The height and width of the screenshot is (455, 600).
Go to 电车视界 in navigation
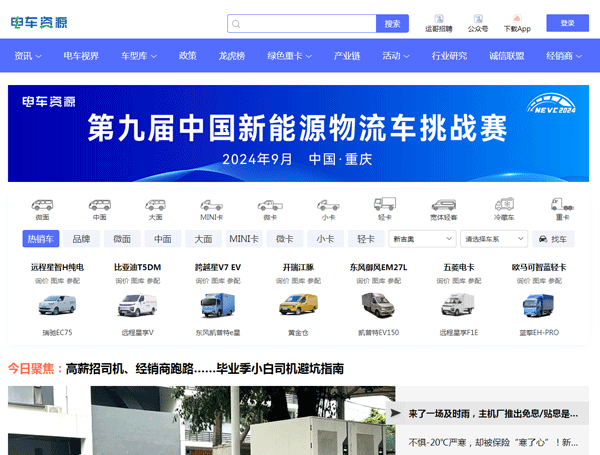81,56
